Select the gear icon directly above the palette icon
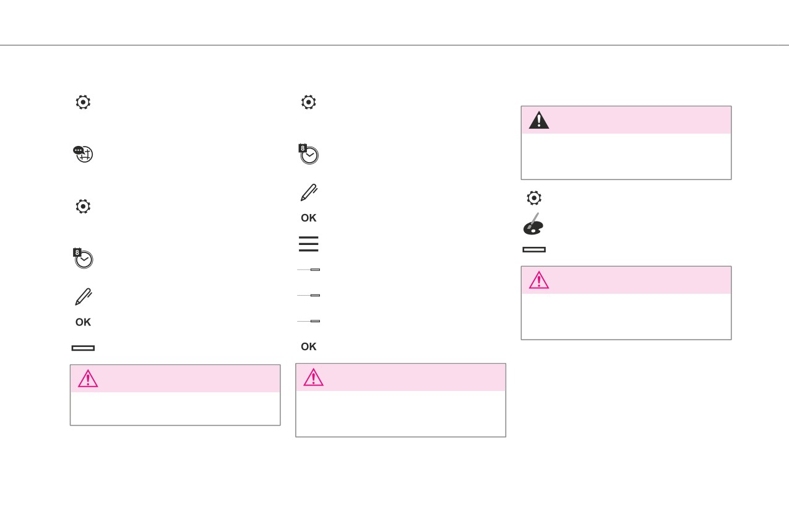The width and height of the screenshot is (789, 532). tap(534, 198)
